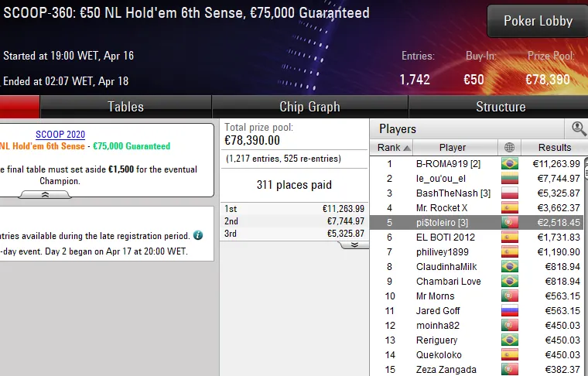
Task: Click Russia flag next to Jared Goff
Action: [x=509, y=311]
